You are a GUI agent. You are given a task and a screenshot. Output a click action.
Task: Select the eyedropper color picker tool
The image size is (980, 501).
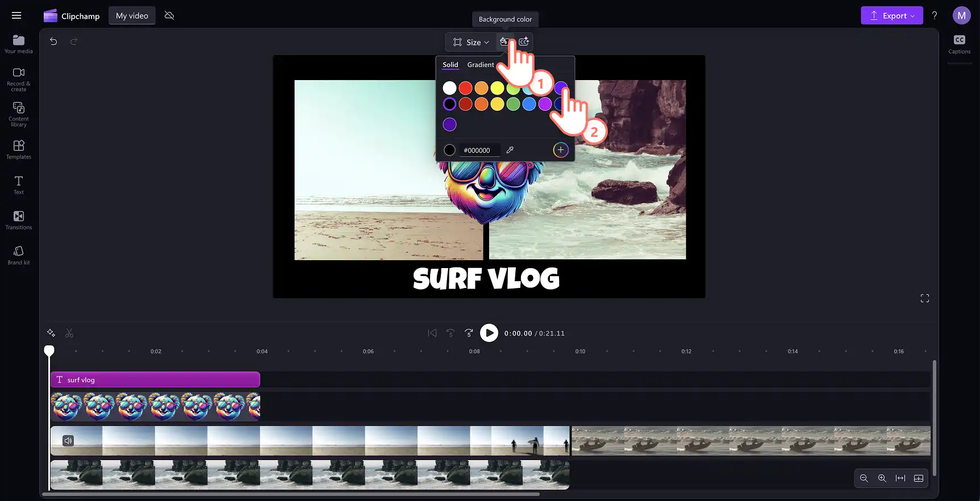point(510,150)
